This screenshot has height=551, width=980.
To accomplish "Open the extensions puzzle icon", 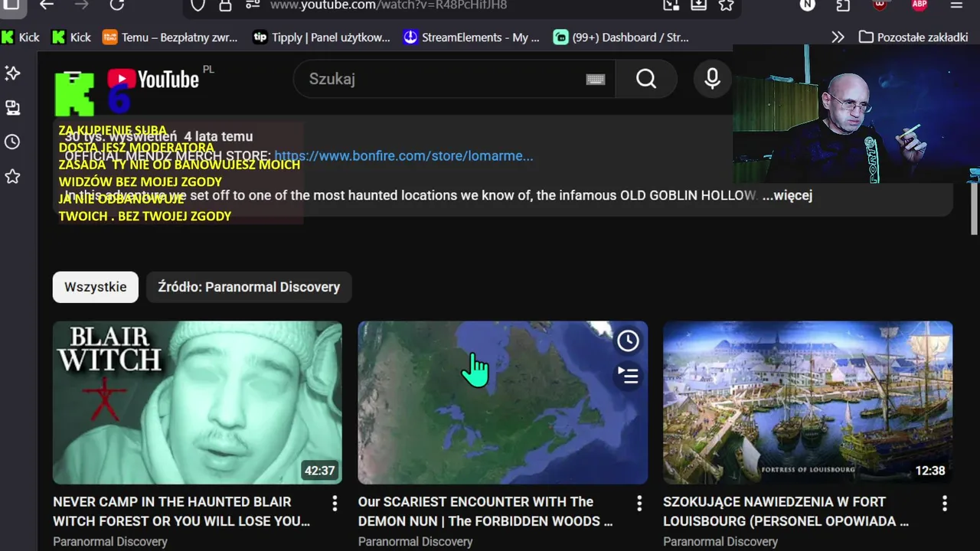I will (843, 5).
